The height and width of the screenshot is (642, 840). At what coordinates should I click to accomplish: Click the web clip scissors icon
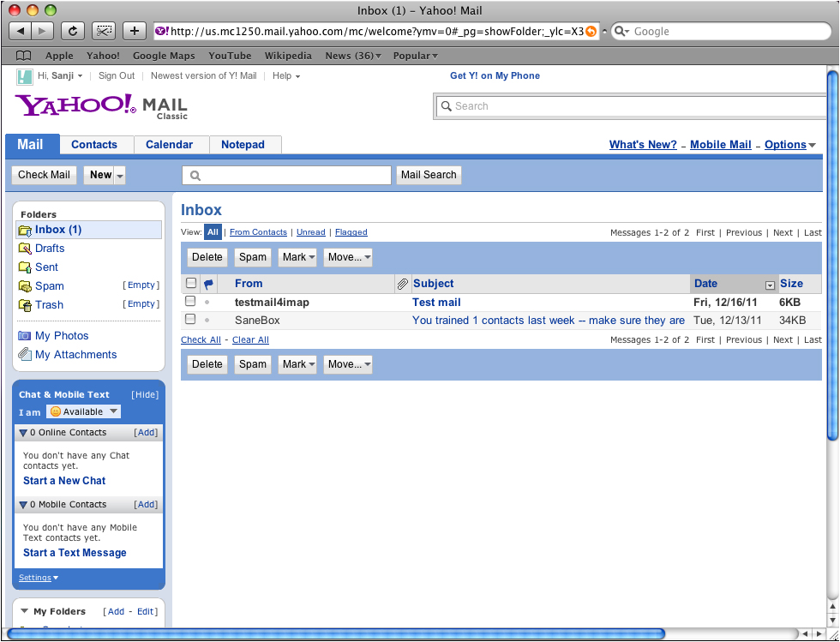pyautogui.click(x=104, y=31)
